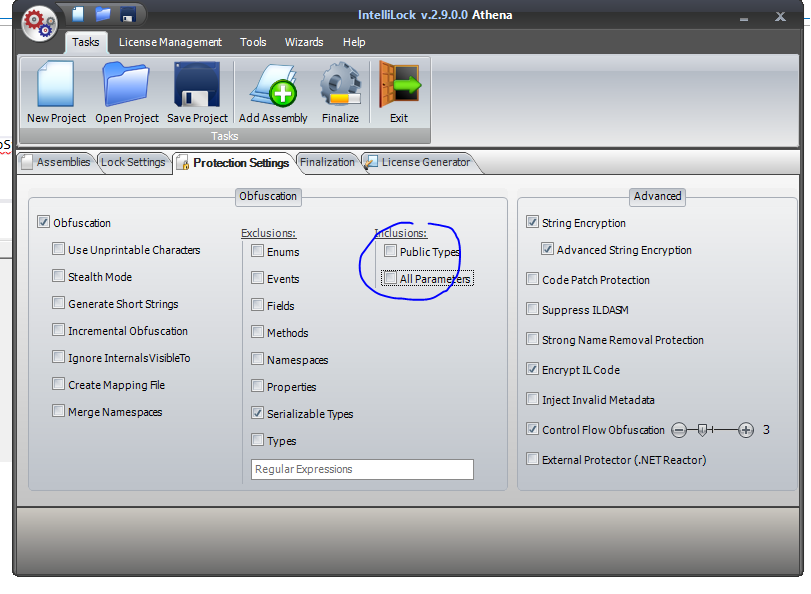
Task: Enable External Protector (.NET Reactor)
Action: pyautogui.click(x=532, y=459)
